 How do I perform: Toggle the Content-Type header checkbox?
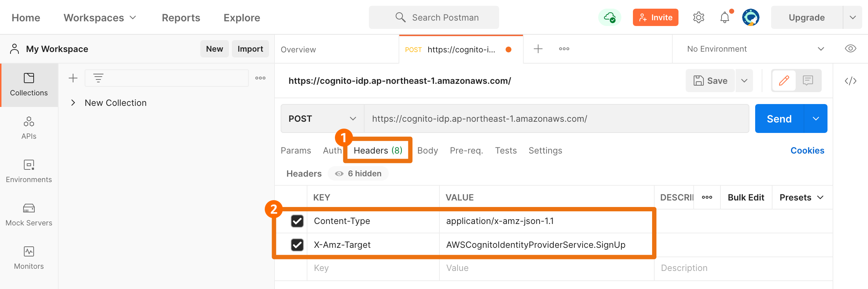(297, 221)
